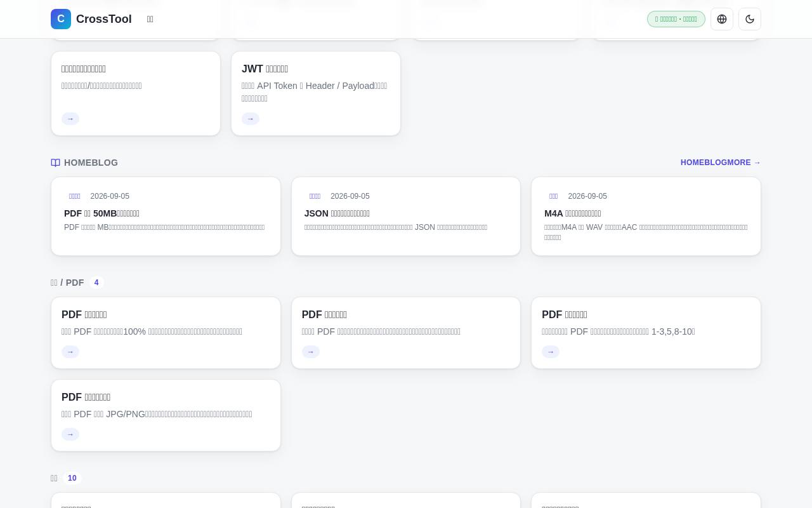Click the tag label on the JSON blog card
This screenshot has width=812, height=508.
click(x=315, y=196)
